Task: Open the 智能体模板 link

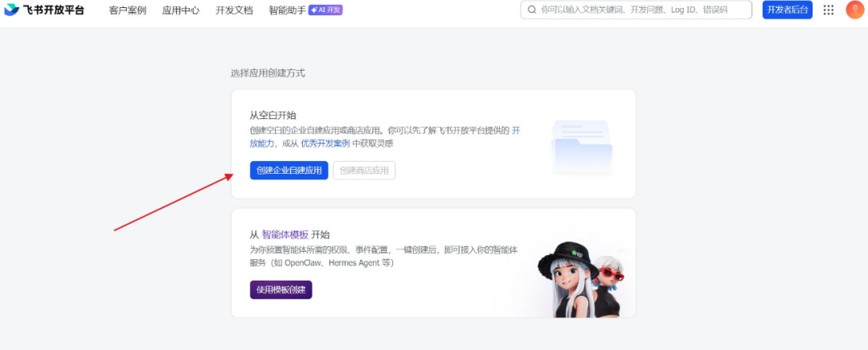Action: [x=285, y=234]
